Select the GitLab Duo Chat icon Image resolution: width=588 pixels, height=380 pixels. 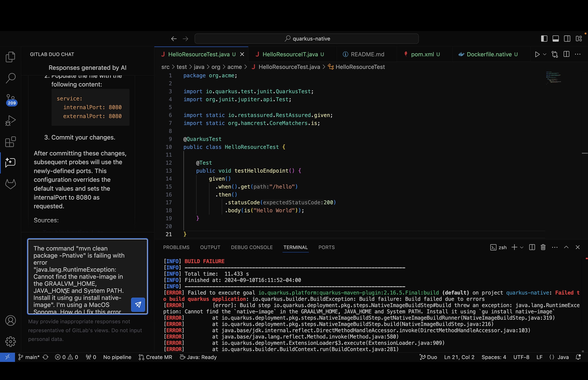[10, 163]
